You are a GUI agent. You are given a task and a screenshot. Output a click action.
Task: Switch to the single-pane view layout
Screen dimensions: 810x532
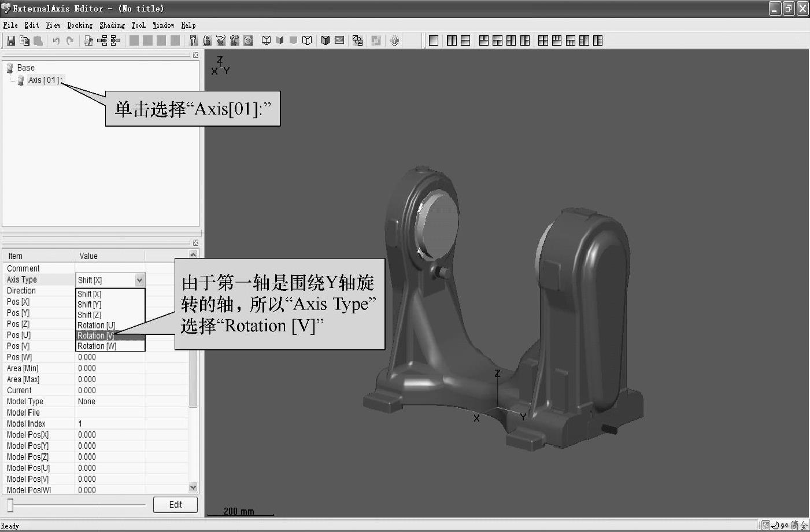click(434, 40)
